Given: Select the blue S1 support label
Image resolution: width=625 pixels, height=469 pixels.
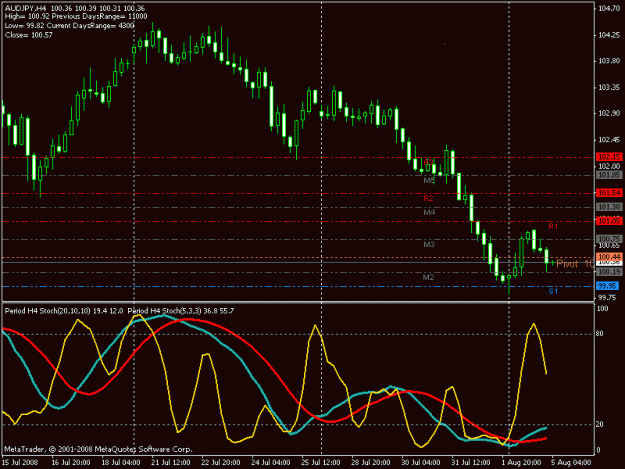Looking at the screenshot, I should tap(553, 291).
